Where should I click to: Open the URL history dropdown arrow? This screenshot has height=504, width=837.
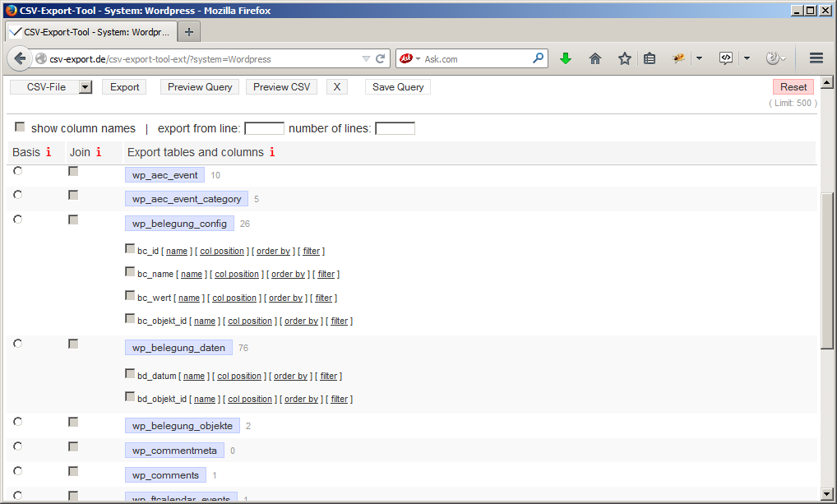[x=366, y=58]
